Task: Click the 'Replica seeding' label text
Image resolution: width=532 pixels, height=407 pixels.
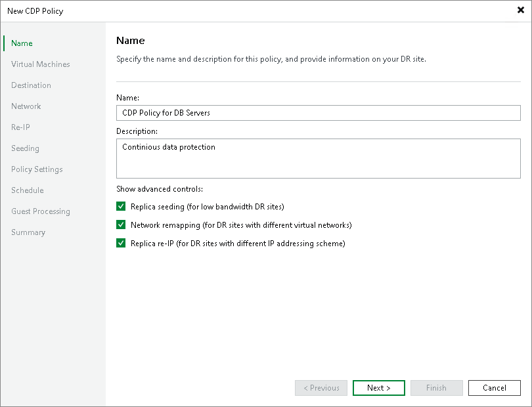Action: click(x=208, y=207)
